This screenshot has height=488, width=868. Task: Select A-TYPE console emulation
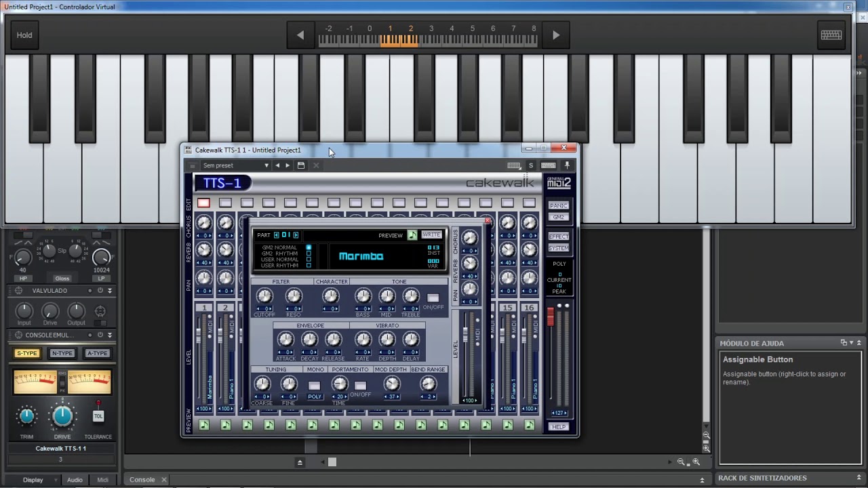(x=97, y=353)
